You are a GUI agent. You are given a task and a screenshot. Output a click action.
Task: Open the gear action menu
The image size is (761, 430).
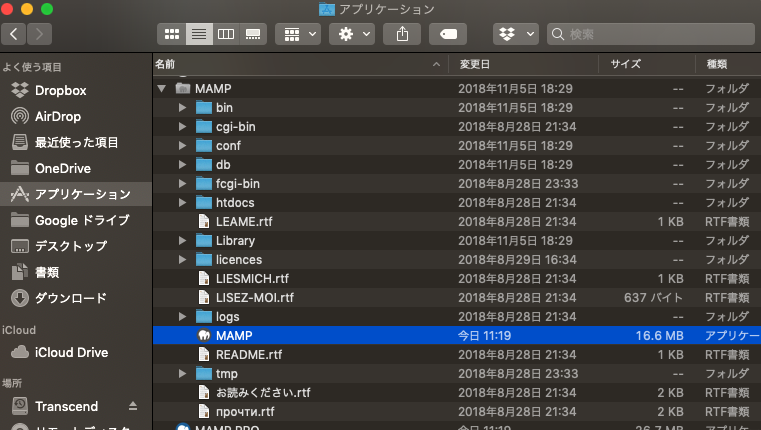[352, 34]
